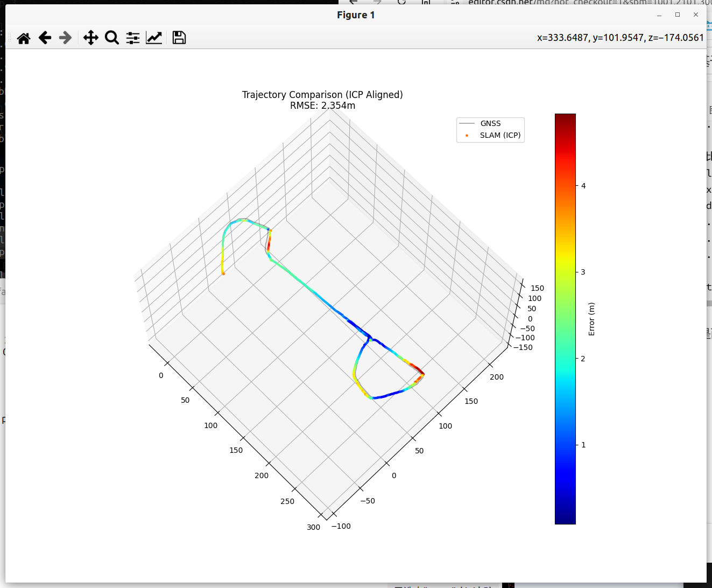Click the colorbar tick label 4
The height and width of the screenshot is (588, 712).
[x=583, y=186]
